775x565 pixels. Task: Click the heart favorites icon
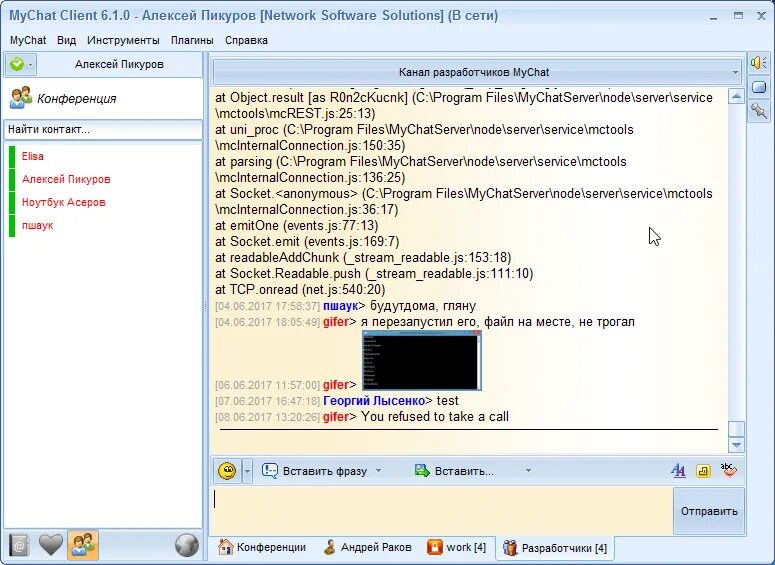click(x=50, y=545)
